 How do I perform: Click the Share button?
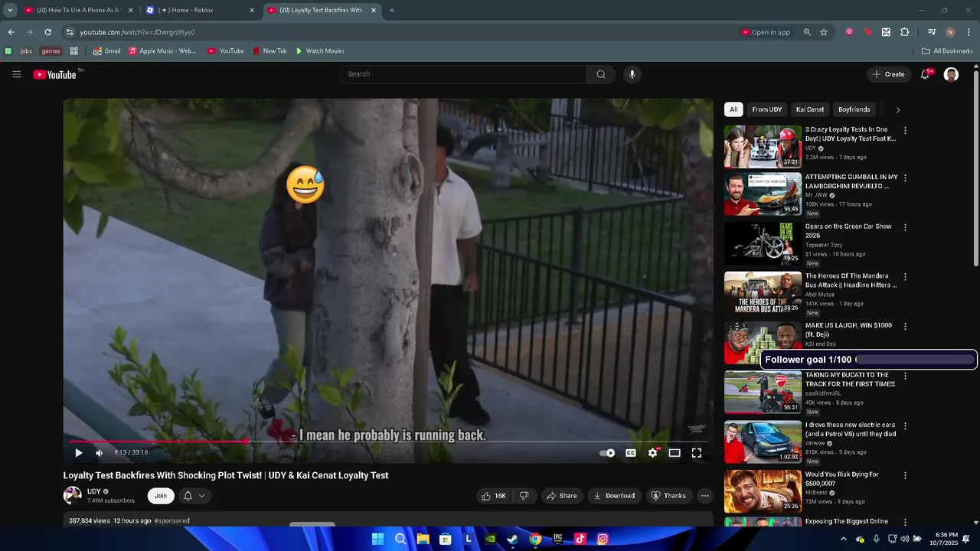coord(561,496)
